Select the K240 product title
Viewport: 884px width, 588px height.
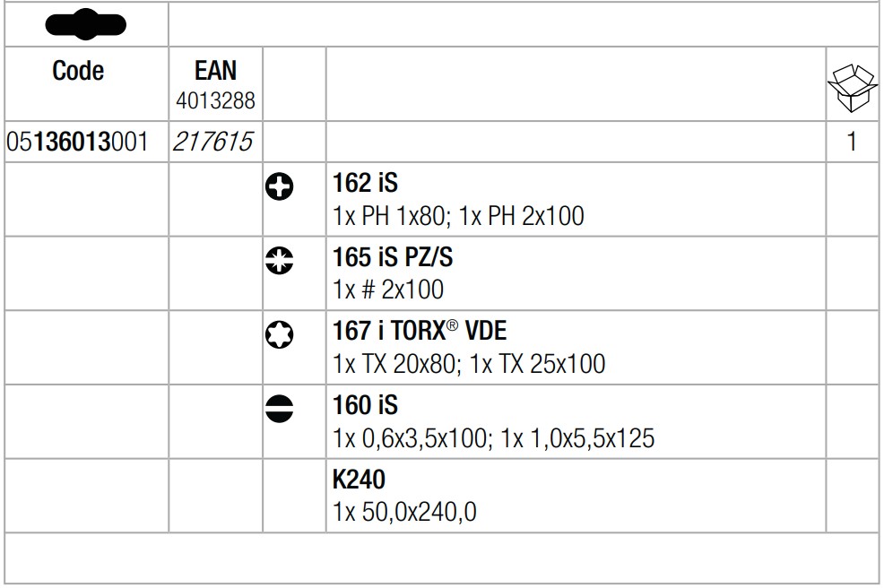click(359, 480)
